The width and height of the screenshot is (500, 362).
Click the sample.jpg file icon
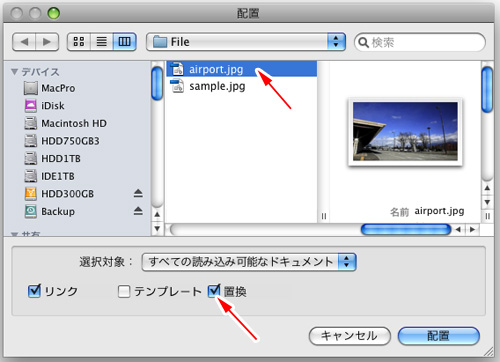(177, 86)
